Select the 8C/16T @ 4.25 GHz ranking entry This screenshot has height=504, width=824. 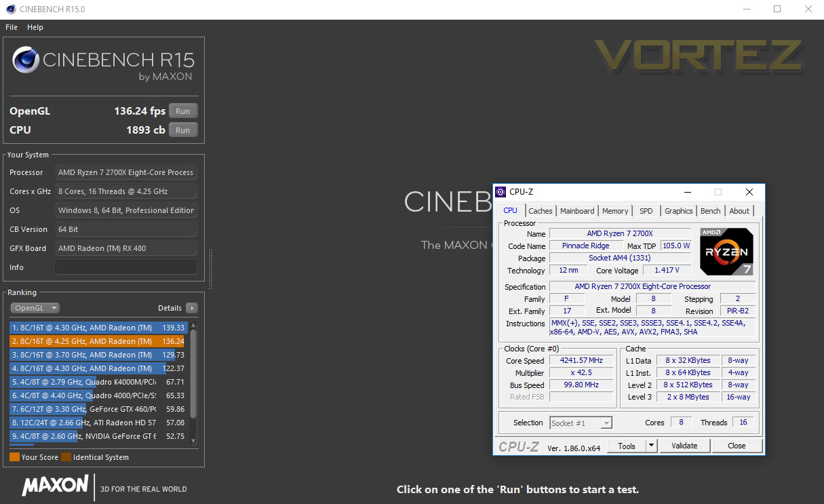98,341
